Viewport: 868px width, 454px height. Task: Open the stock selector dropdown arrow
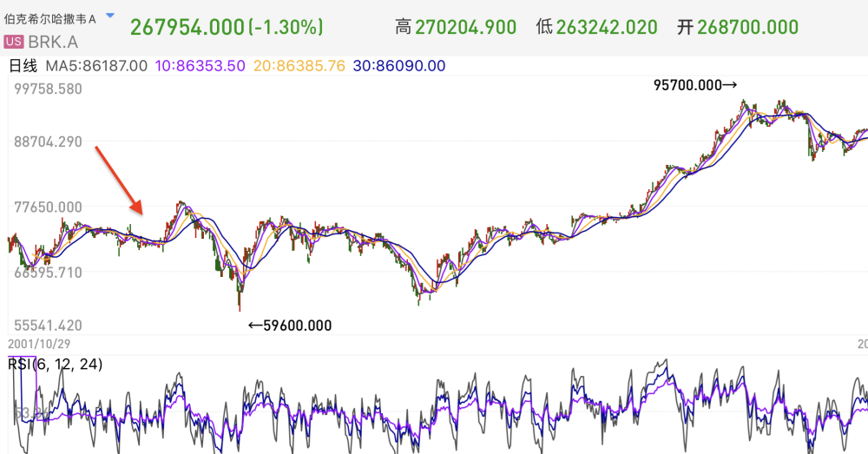pyautogui.click(x=110, y=16)
